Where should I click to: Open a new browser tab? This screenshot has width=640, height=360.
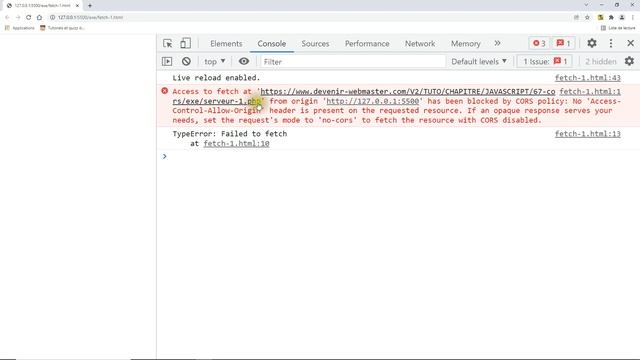point(90,6)
